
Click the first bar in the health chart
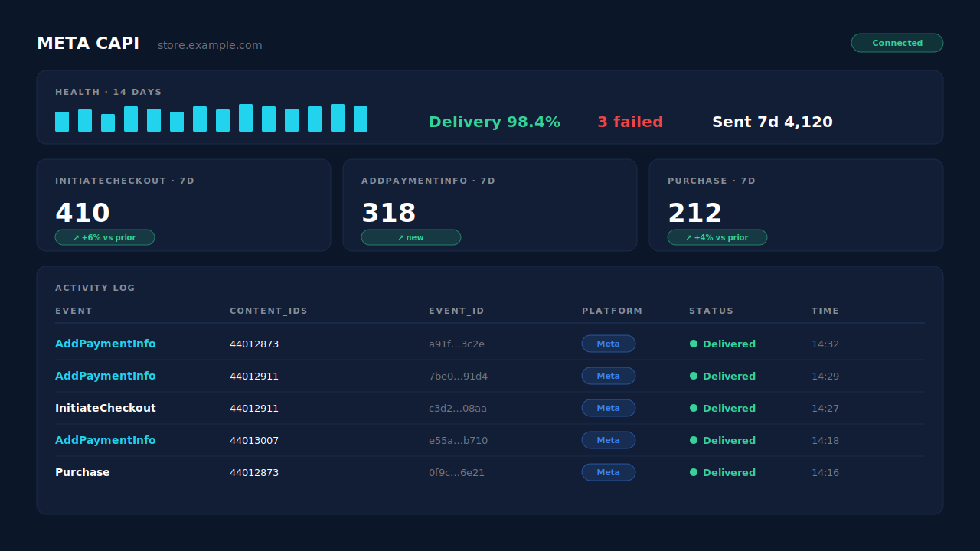coord(62,122)
